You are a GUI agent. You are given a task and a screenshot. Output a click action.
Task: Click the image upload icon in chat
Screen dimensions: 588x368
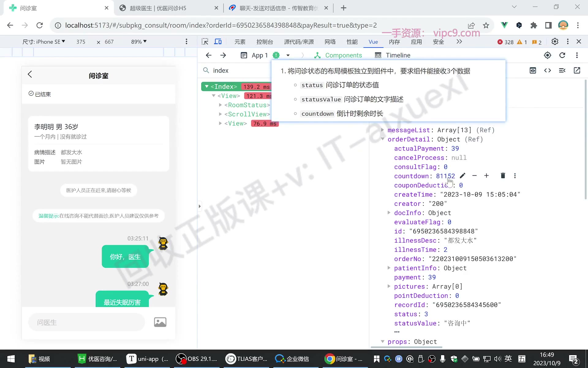(x=160, y=322)
